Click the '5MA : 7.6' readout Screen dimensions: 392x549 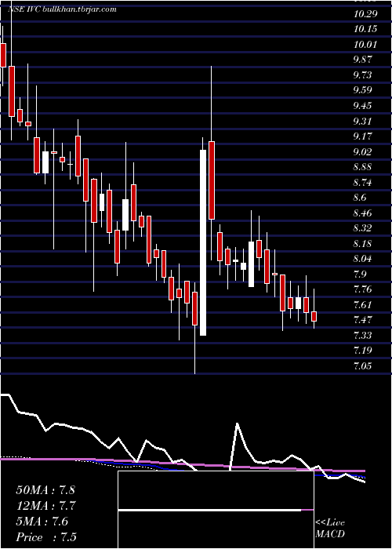[42, 522]
